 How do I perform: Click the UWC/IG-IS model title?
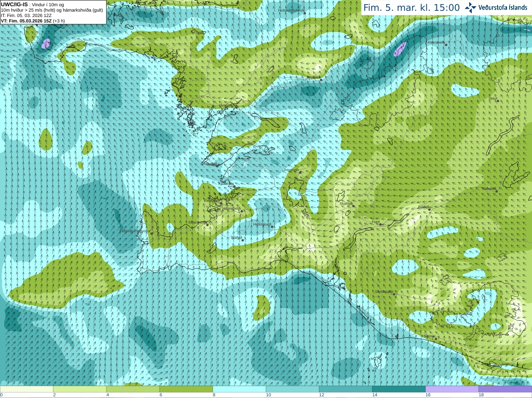14,4
